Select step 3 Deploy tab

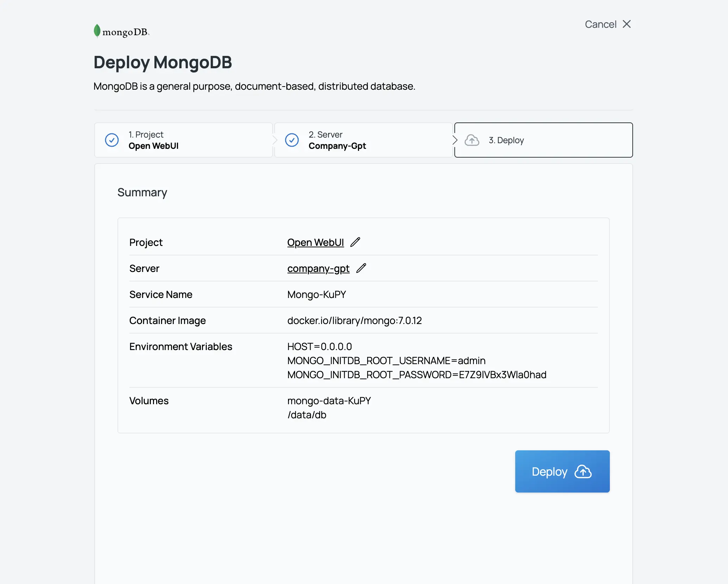pos(543,140)
